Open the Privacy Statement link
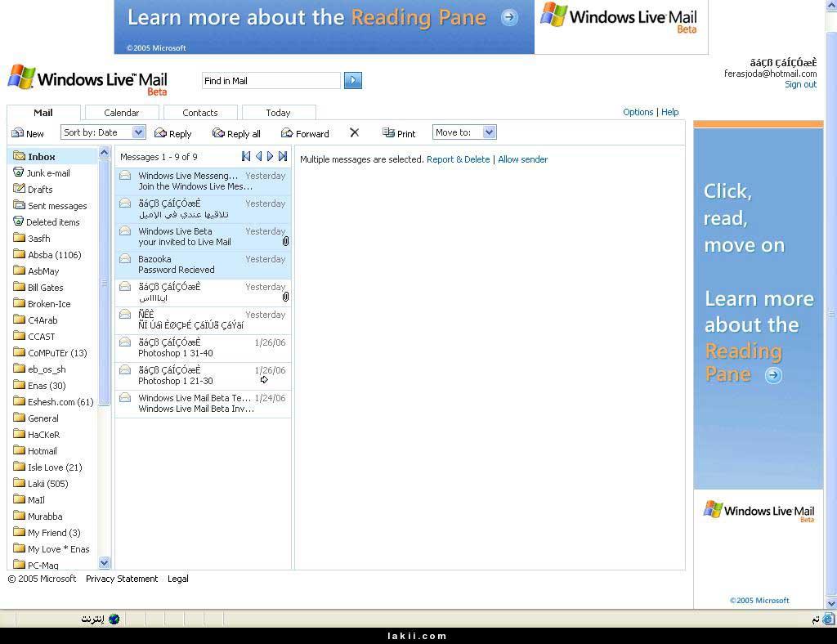This screenshot has width=837, height=644. coord(122,579)
